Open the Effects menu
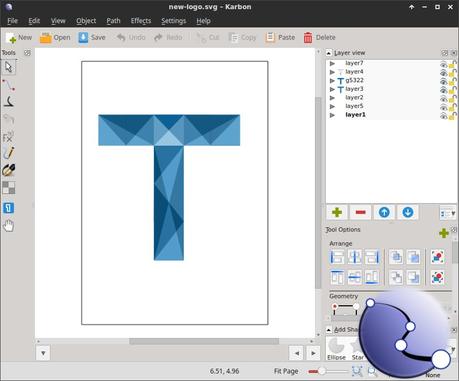This screenshot has width=459, height=381. pos(141,21)
